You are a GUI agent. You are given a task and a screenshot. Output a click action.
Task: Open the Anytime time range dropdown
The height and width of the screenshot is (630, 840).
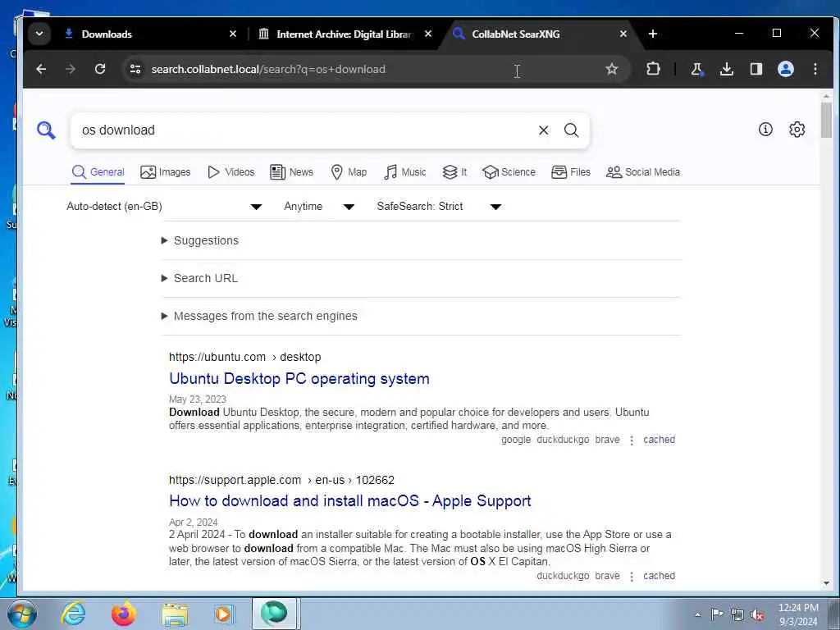click(319, 206)
